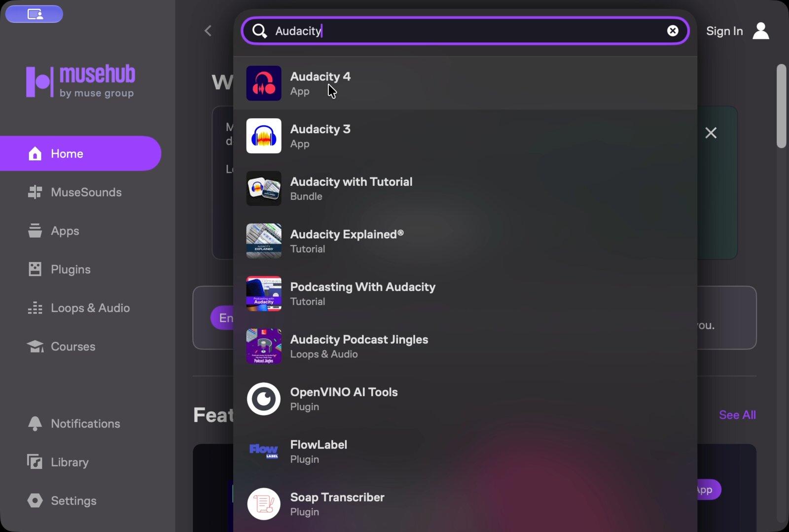Choose the FlowLabel result text
Viewport: 789px width, 532px height.
pyautogui.click(x=319, y=445)
